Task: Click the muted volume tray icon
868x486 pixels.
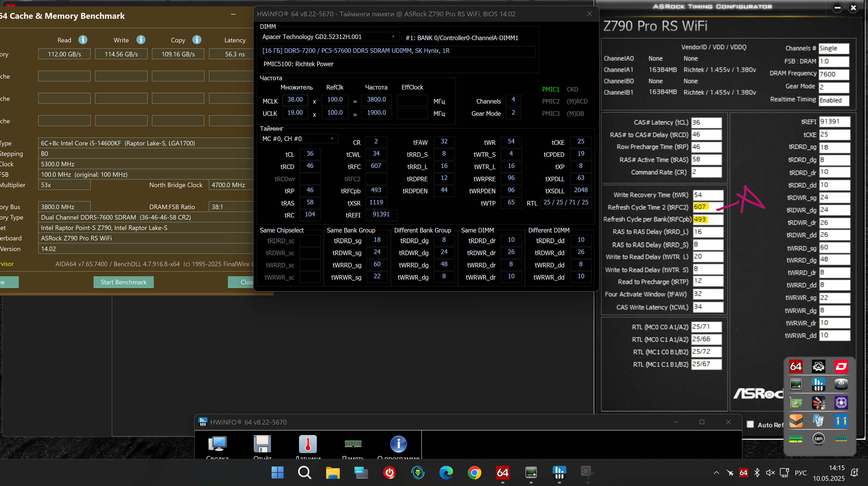Action: [x=770, y=472]
